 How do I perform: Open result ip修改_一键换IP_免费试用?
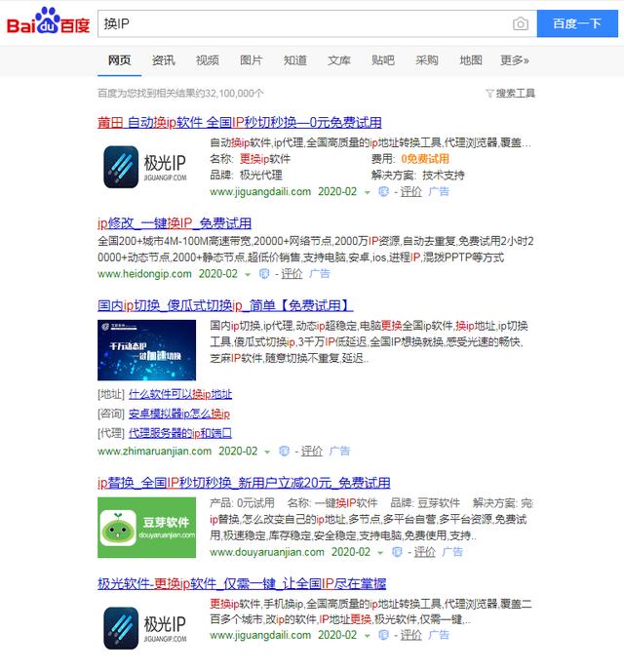coord(175,223)
